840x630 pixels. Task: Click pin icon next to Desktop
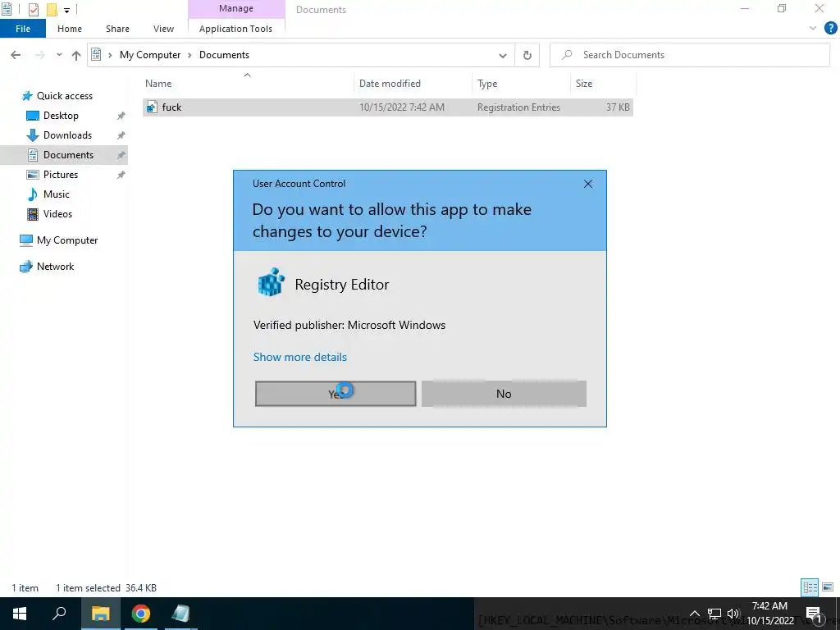(x=121, y=116)
